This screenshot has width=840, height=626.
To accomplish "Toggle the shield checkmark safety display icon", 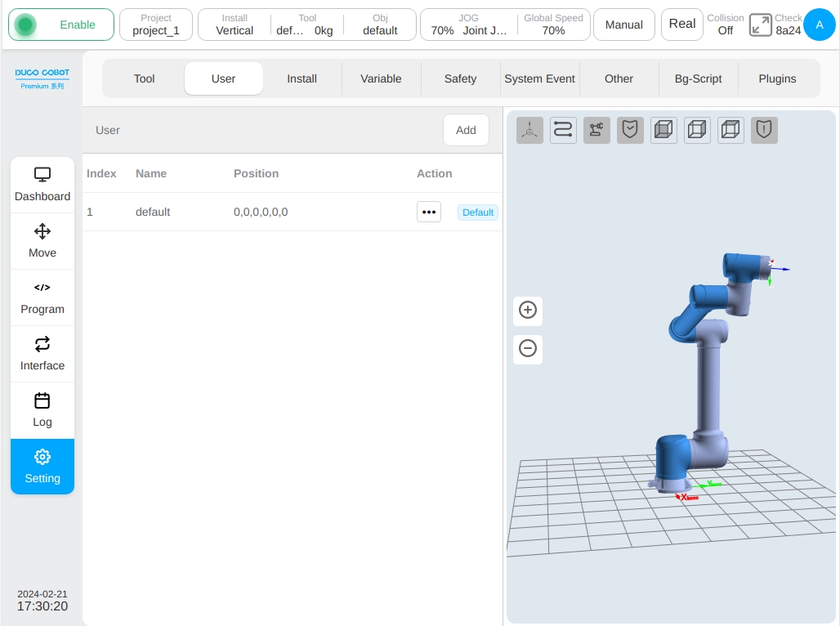I will (x=630, y=130).
